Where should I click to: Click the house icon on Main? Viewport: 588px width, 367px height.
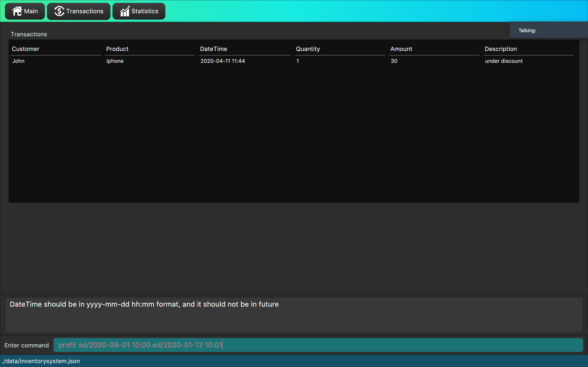(17, 11)
